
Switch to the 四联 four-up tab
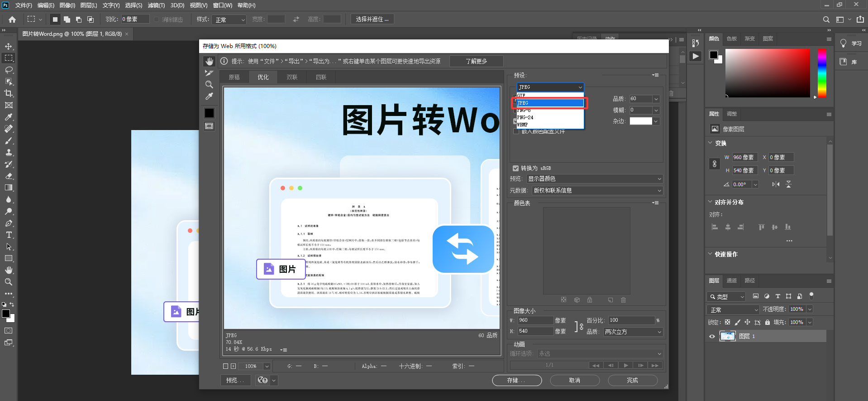[x=321, y=77]
